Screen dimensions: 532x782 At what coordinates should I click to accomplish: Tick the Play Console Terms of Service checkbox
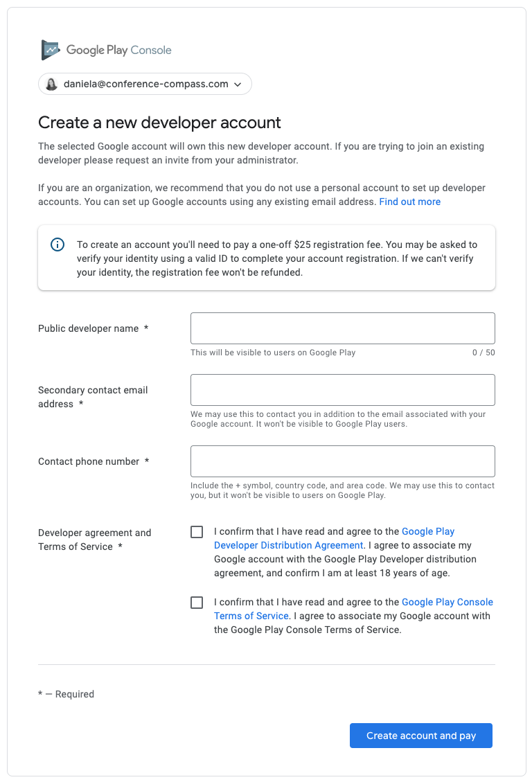(x=197, y=603)
